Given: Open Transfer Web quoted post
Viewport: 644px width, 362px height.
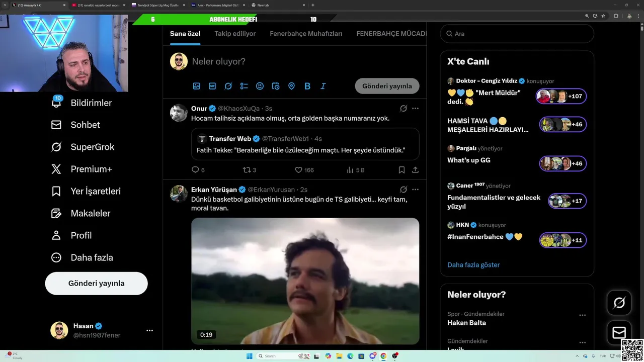Looking at the screenshot, I should coord(305,144).
